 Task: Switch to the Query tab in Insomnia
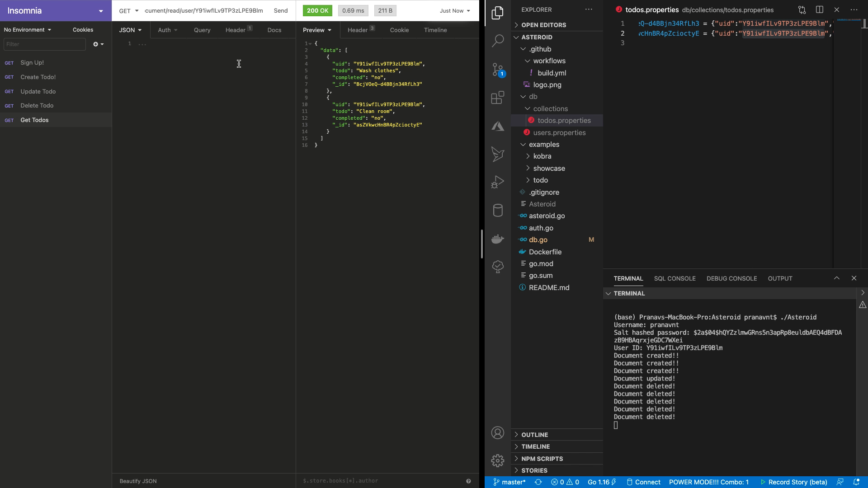(202, 30)
